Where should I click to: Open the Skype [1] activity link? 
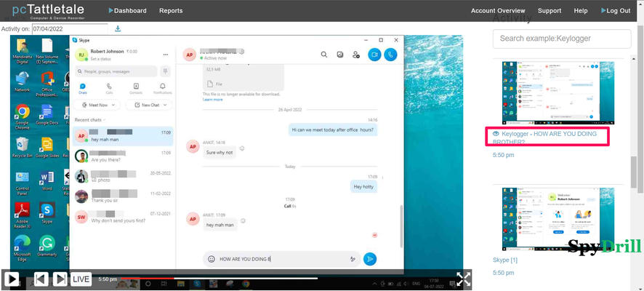coord(504,260)
